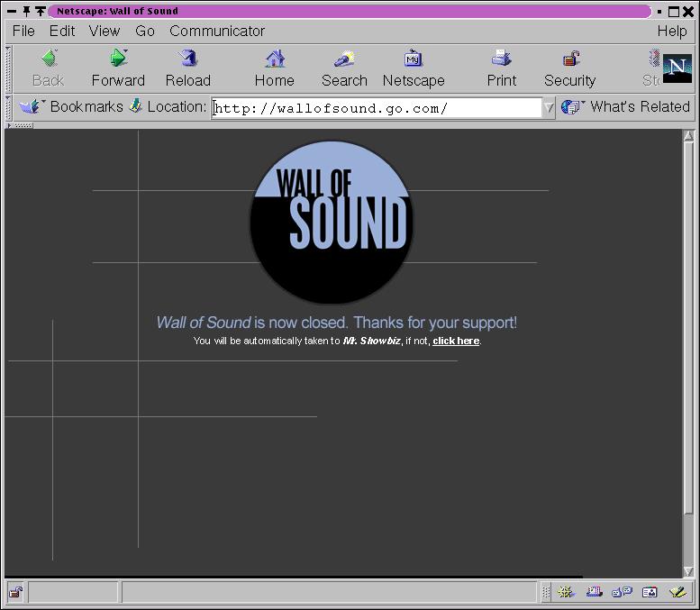This screenshot has height=610, width=700.
Task: Click the Wall of Sound logo
Action: pyautogui.click(x=332, y=222)
